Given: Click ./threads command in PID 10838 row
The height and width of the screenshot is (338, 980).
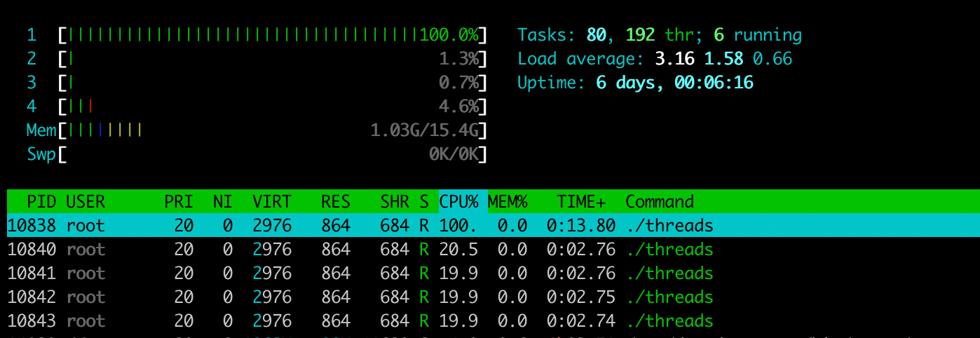Looking at the screenshot, I should 669,226.
